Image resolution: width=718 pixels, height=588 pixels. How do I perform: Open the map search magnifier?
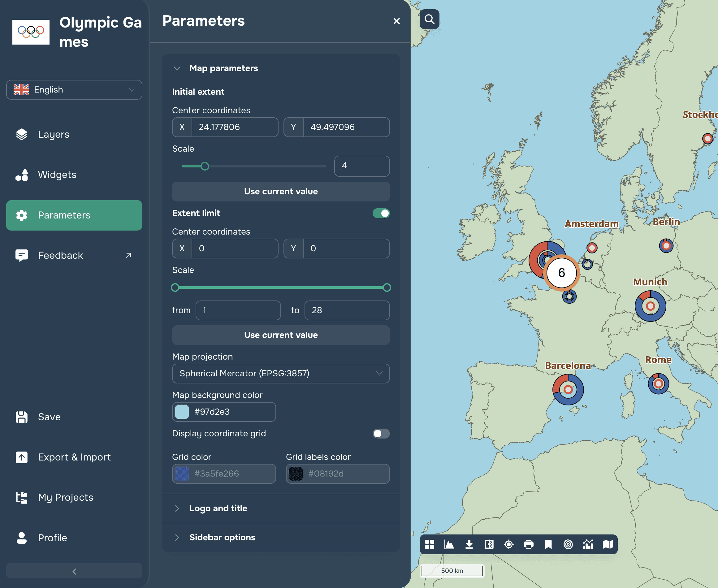[430, 19]
